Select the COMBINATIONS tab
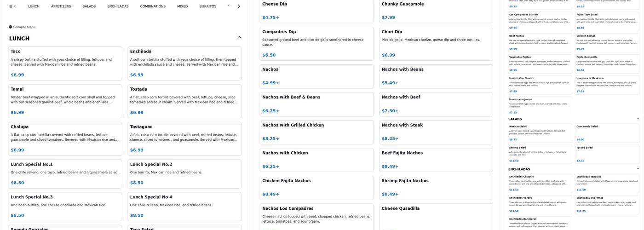 click(153, 6)
